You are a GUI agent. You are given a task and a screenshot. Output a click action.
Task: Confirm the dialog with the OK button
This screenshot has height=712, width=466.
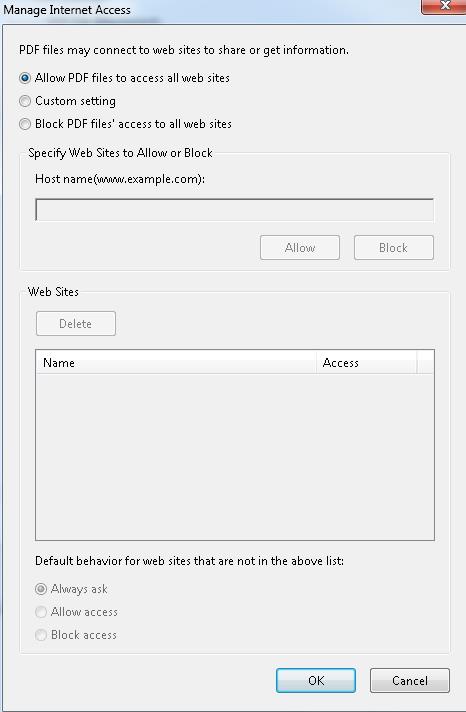coord(316,680)
